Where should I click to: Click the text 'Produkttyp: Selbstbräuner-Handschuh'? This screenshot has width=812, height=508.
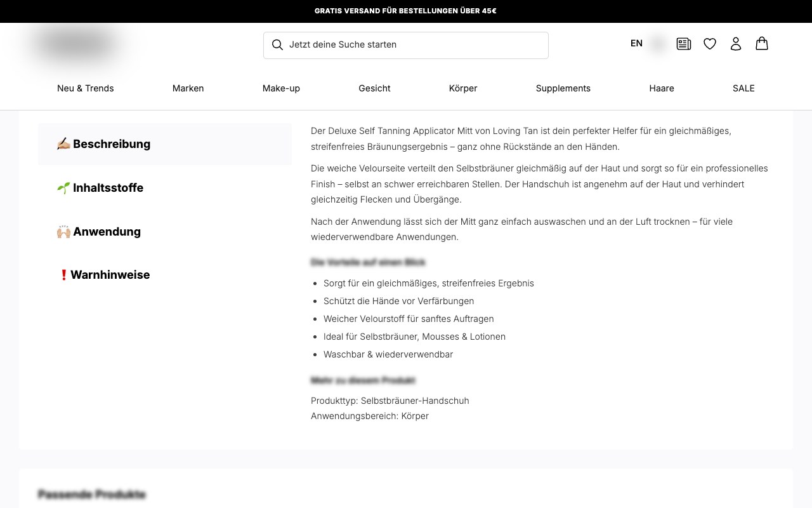tap(390, 401)
